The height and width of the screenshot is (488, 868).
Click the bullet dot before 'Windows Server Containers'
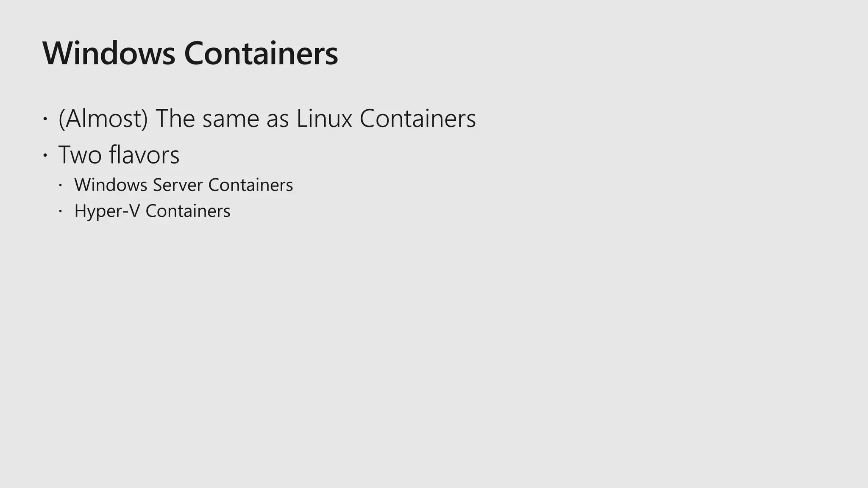point(61,185)
